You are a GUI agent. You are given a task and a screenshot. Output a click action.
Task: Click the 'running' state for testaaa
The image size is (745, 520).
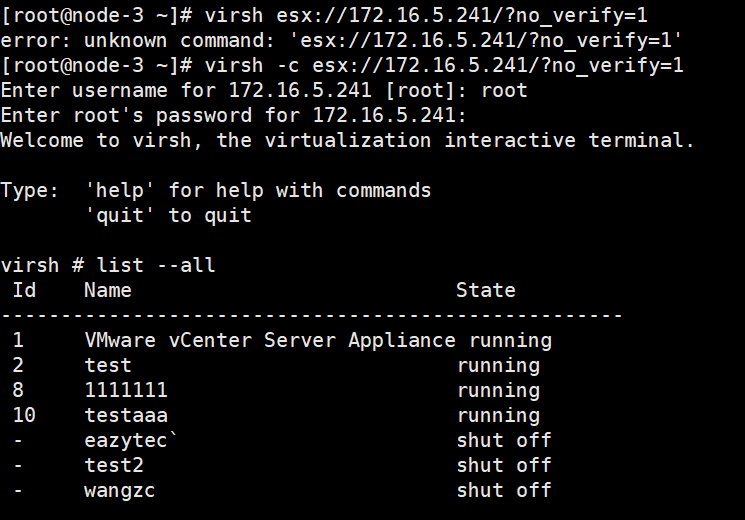(x=498, y=415)
